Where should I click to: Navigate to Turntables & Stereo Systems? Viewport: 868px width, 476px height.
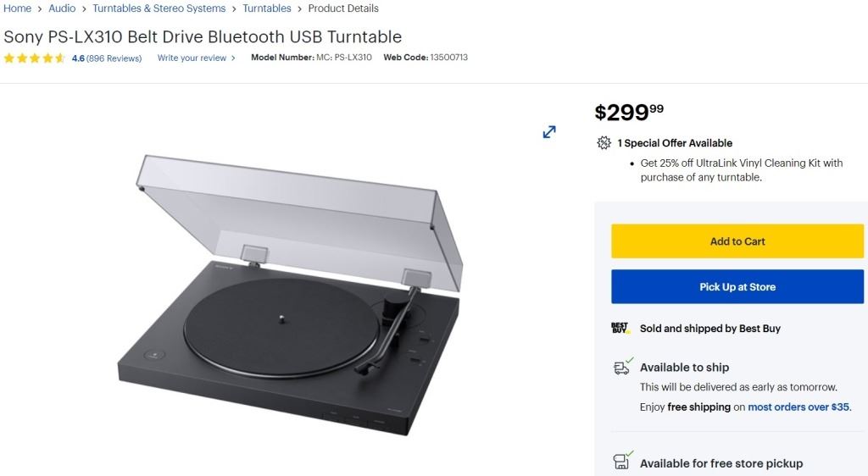click(159, 8)
